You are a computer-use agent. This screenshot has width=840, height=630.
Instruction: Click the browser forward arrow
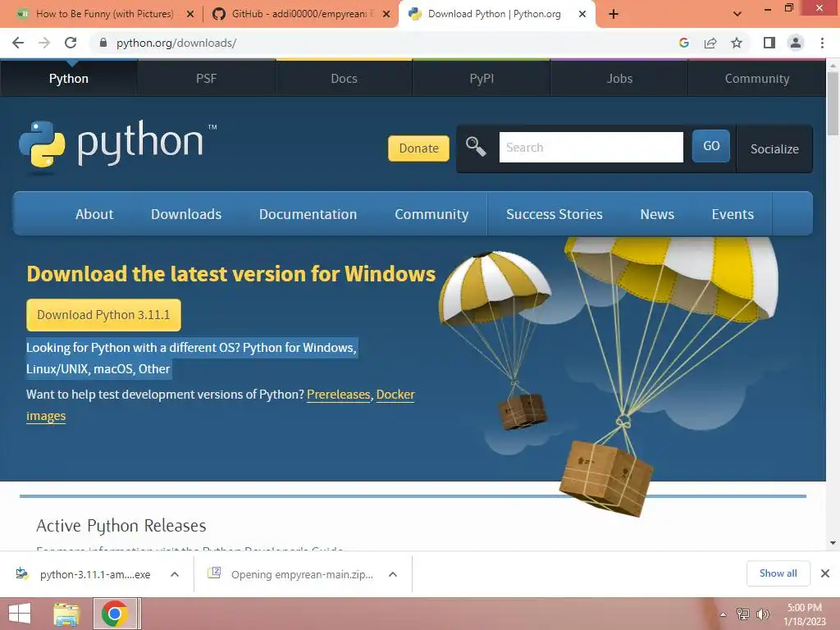[x=44, y=43]
